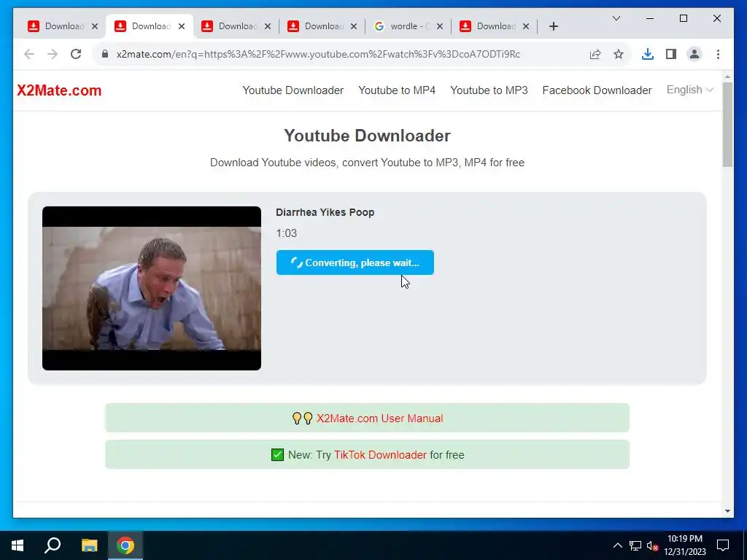Open Youtube Downloader nav link
Image resolution: width=747 pixels, height=560 pixels.
[293, 90]
